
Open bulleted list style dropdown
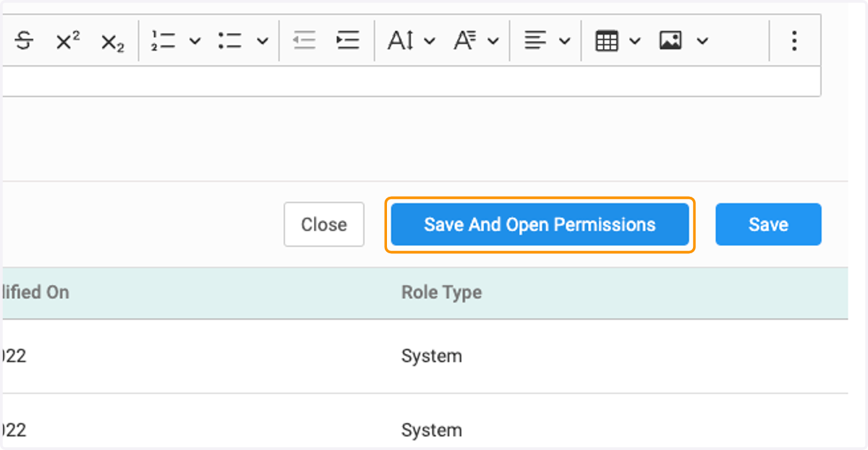(262, 41)
